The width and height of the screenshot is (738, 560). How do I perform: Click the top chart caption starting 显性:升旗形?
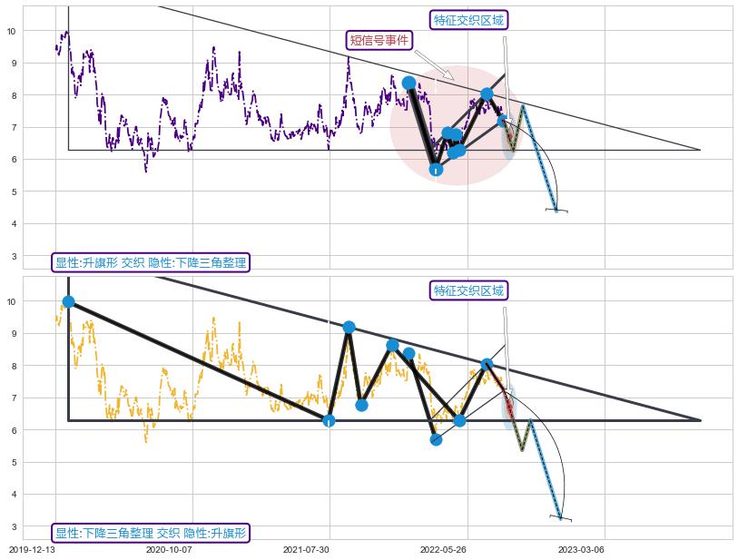click(151, 262)
